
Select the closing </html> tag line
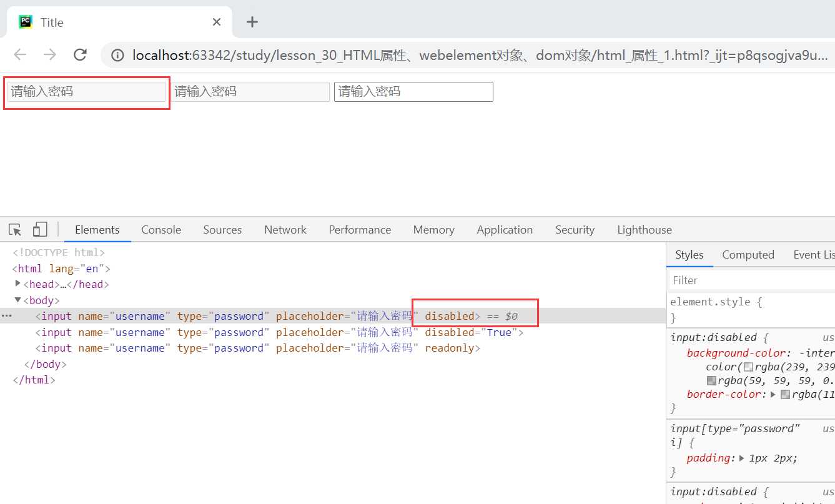point(34,380)
